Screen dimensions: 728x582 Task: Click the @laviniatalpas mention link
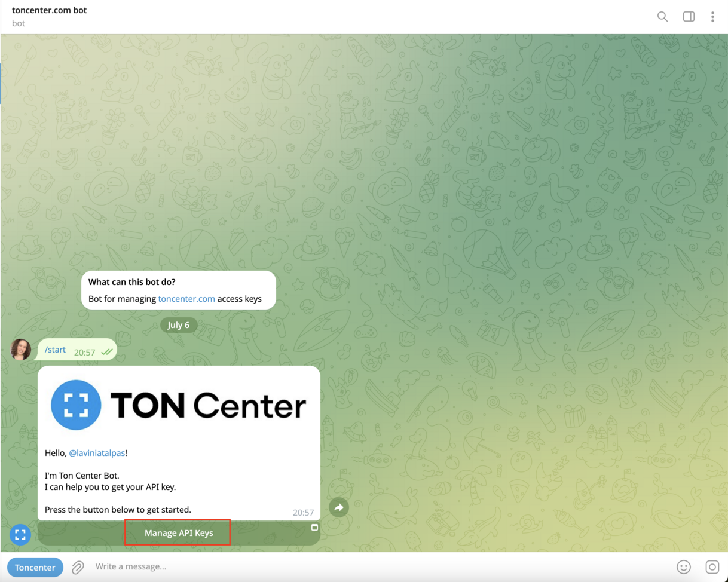pos(97,453)
